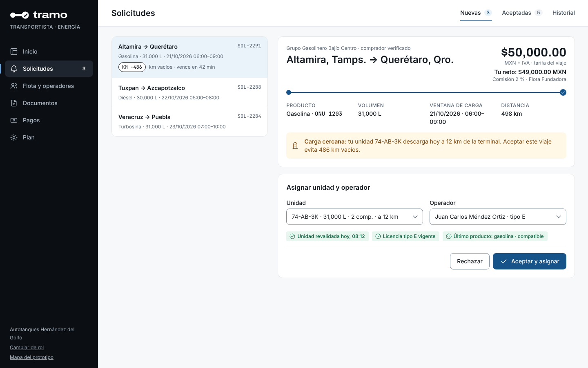Click the Tu neto: $49,000.00 MXN text
588x368 pixels.
click(530, 72)
